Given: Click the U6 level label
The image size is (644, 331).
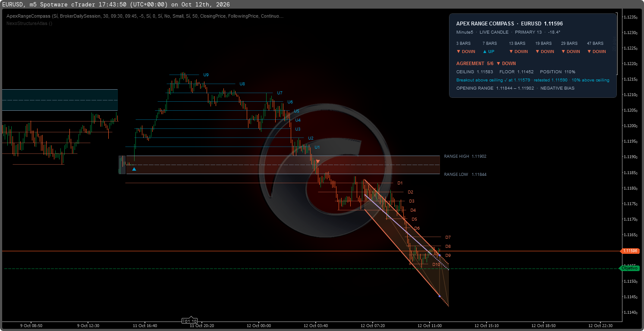Looking at the screenshot, I should tap(290, 102).
